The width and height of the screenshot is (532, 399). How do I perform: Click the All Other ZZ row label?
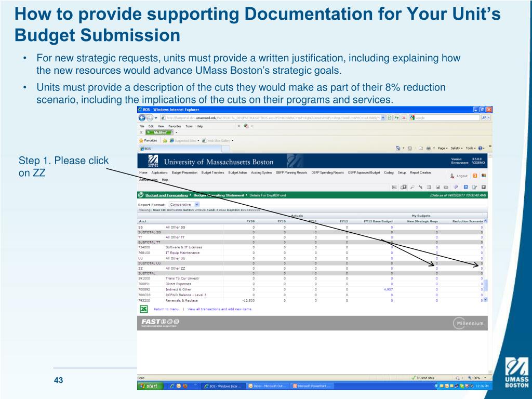click(175, 269)
